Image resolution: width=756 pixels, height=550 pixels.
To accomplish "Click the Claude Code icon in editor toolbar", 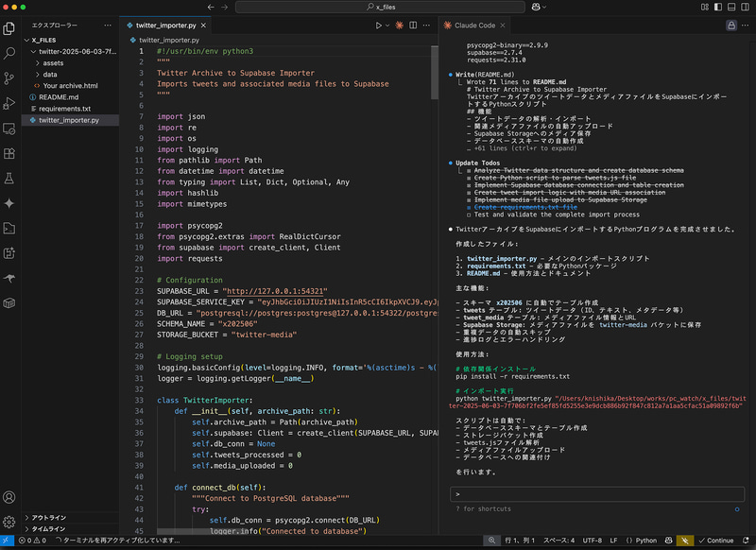I will 400,26.
